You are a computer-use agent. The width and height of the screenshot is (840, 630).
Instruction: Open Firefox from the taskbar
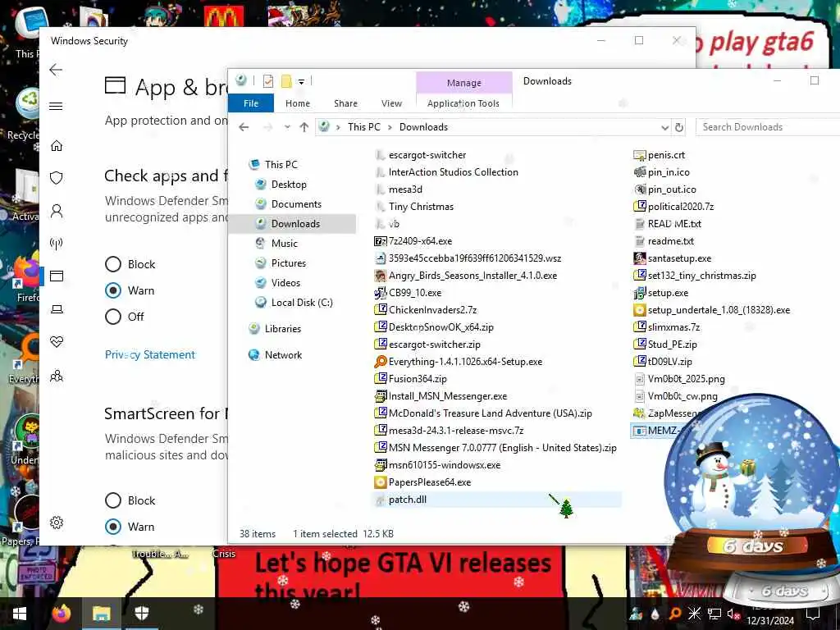pos(62,614)
